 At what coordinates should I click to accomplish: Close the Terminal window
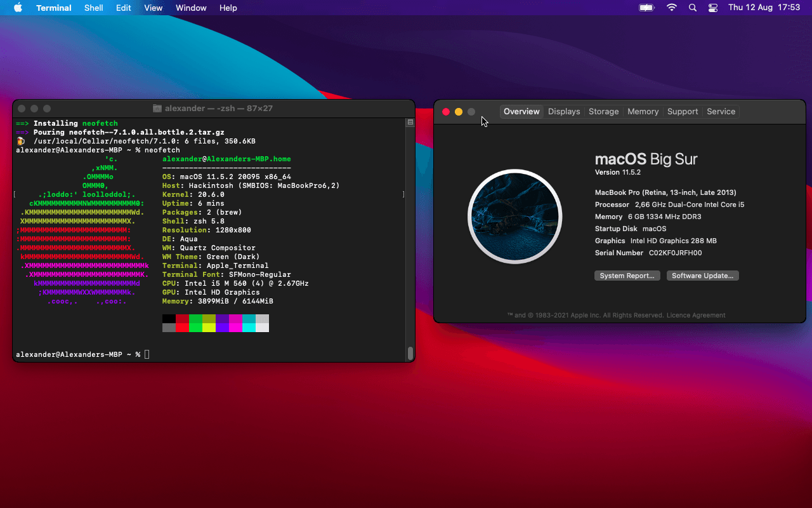pyautogui.click(x=22, y=109)
